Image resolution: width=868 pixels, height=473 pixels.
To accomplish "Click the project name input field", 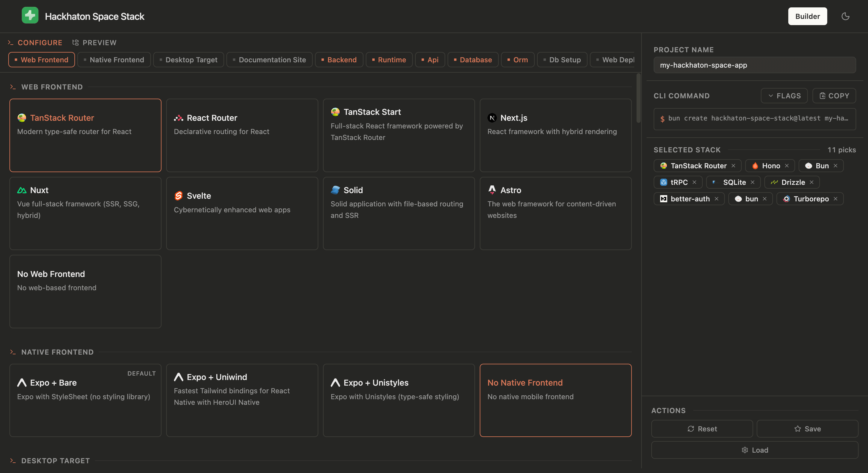I will pos(754,65).
